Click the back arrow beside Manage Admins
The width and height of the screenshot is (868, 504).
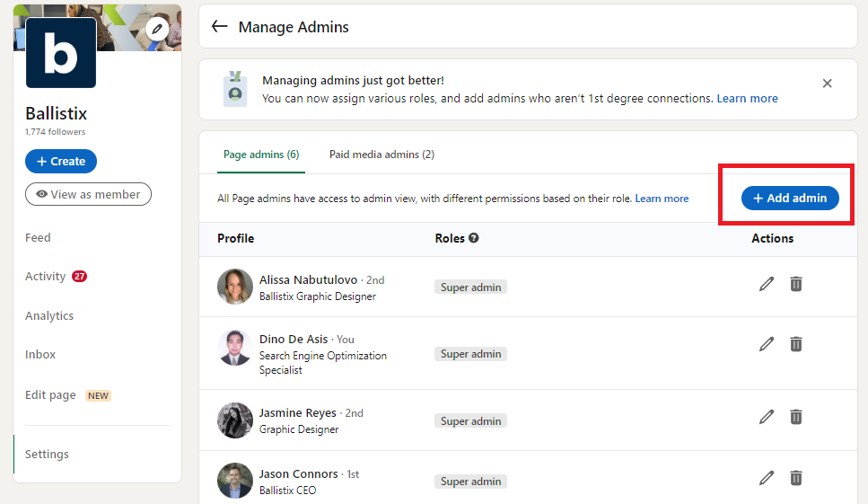tap(219, 27)
